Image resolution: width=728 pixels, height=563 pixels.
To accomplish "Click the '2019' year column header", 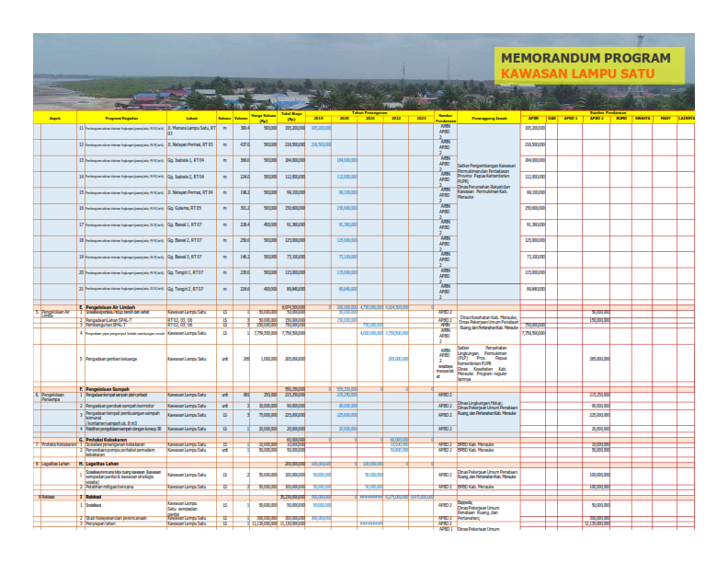I will pyautogui.click(x=318, y=119).
